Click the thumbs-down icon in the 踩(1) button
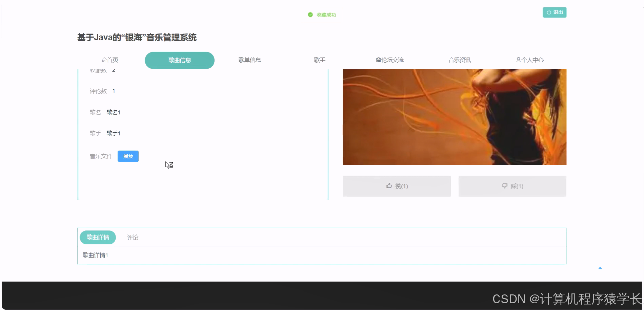 tap(504, 186)
